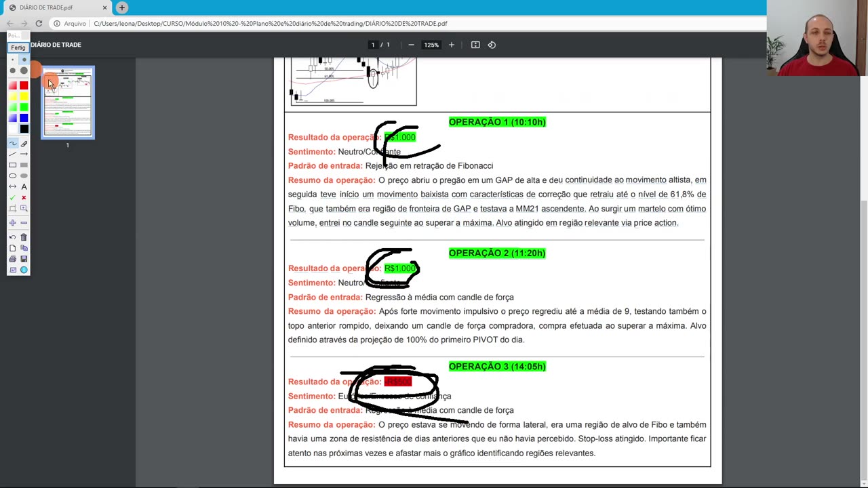The width and height of the screenshot is (868, 488).
Task: Select the filled ellipse tool
Action: pyautogui.click(x=24, y=176)
